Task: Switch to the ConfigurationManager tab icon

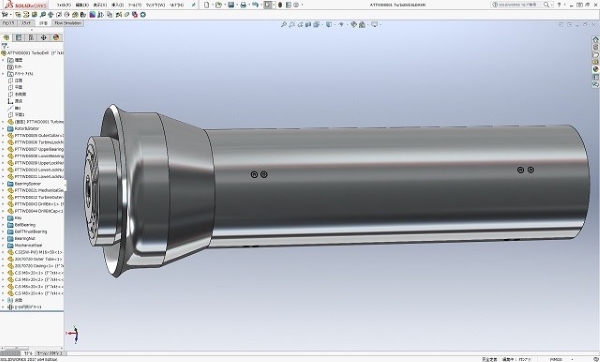Action: click(31, 38)
